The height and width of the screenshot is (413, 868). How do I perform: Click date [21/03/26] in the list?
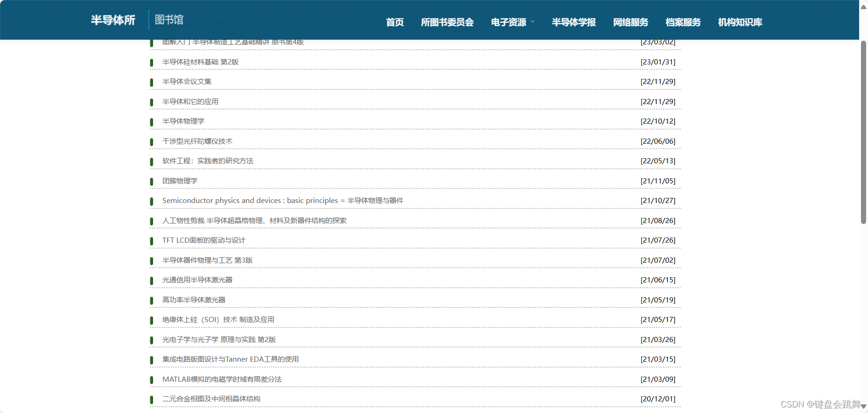[658, 339]
